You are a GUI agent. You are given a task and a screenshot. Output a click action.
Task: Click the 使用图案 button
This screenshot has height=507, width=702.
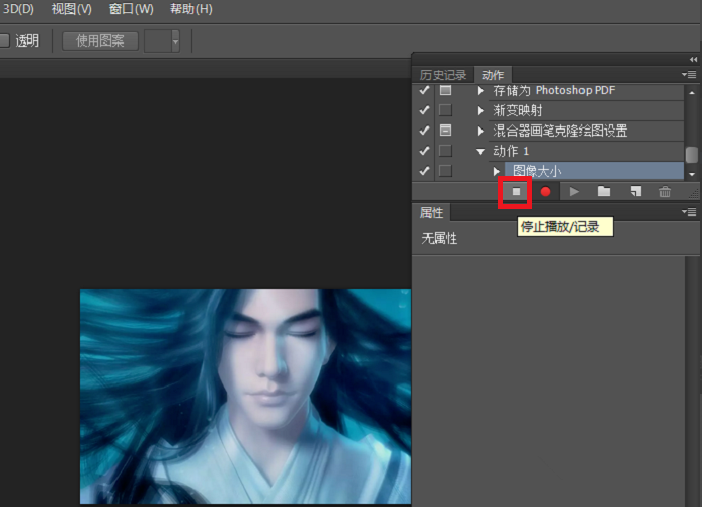coord(100,41)
